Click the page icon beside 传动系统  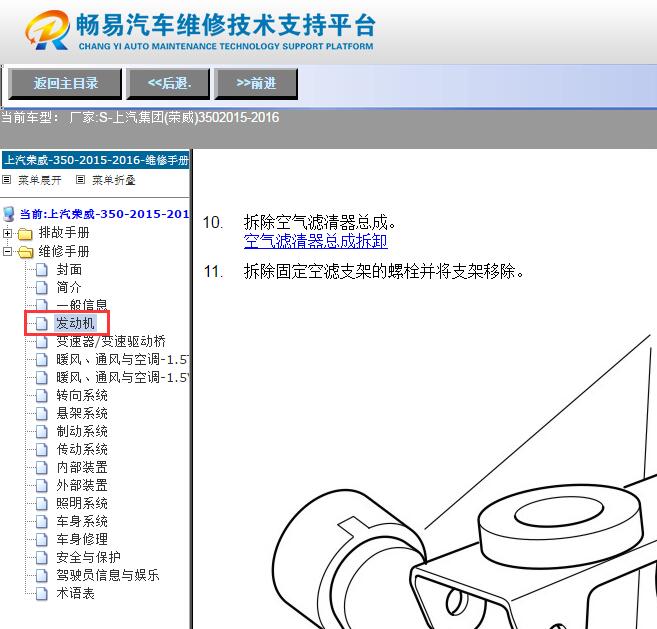click(41, 450)
